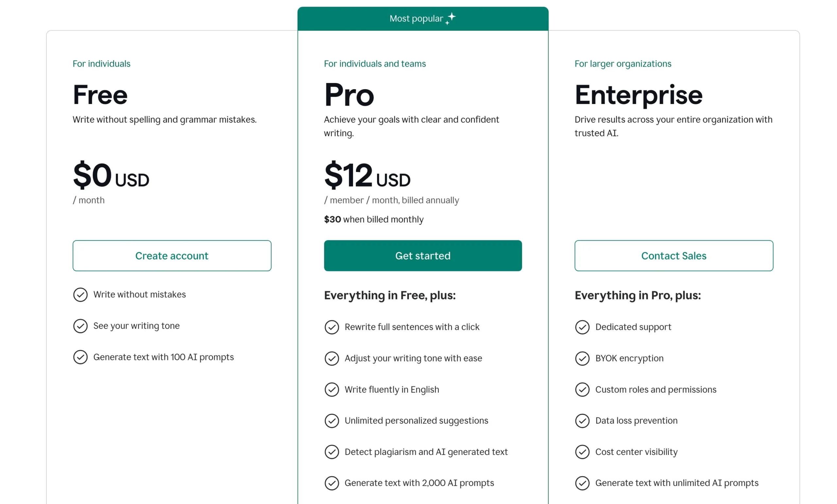Click check icon for Unlimited personalized suggestions
The height and width of the screenshot is (504, 837).
tap(332, 421)
